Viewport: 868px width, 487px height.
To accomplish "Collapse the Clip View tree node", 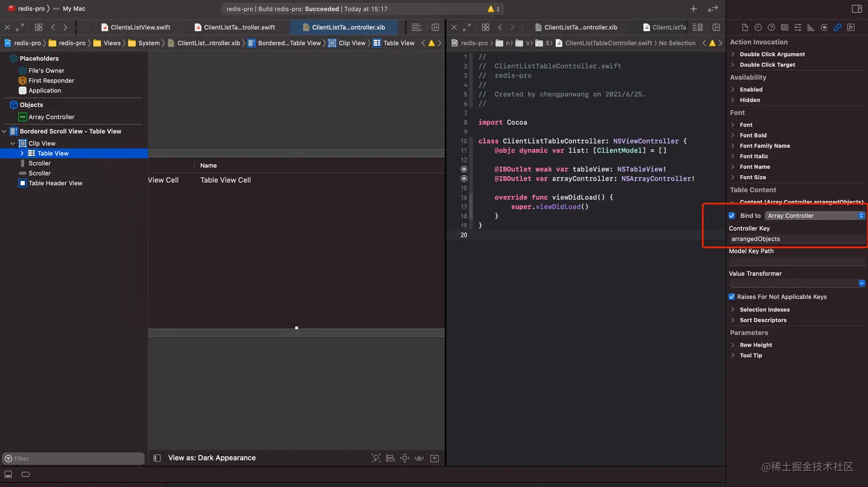I will coord(13,143).
